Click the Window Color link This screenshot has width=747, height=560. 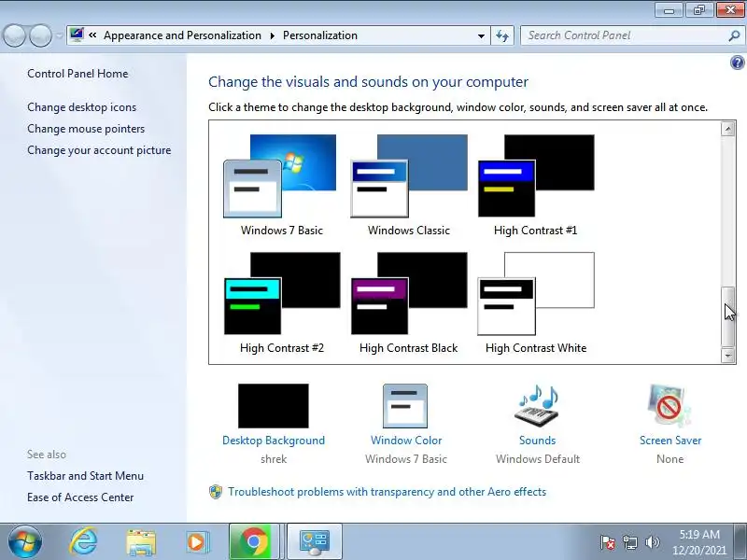tap(406, 441)
